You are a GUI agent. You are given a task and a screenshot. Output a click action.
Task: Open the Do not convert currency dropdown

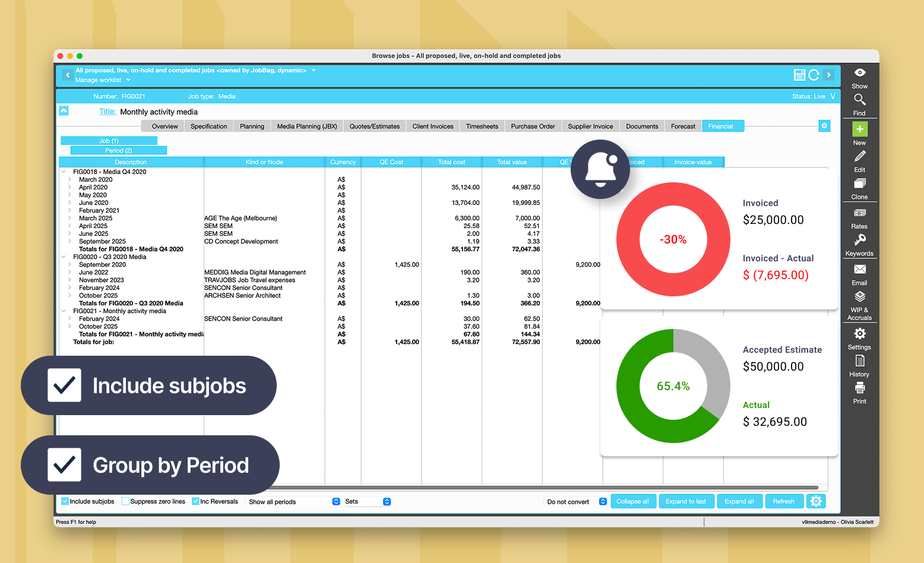tap(575, 502)
